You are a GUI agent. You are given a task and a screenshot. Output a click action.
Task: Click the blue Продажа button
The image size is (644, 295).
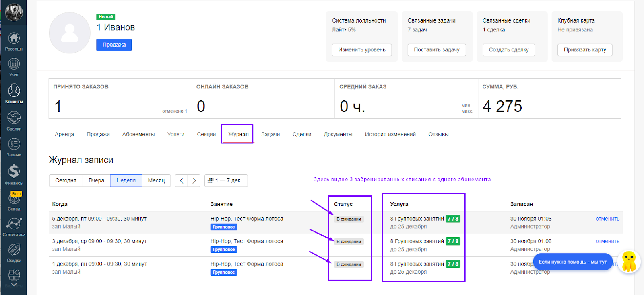(114, 45)
